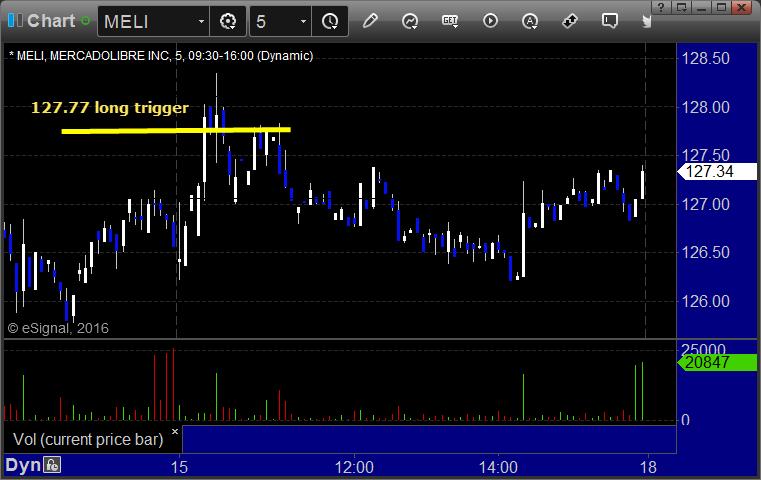Viewport: 761px width, 480px height.
Task: Minimize the chart window
Action: click(x=702, y=7)
